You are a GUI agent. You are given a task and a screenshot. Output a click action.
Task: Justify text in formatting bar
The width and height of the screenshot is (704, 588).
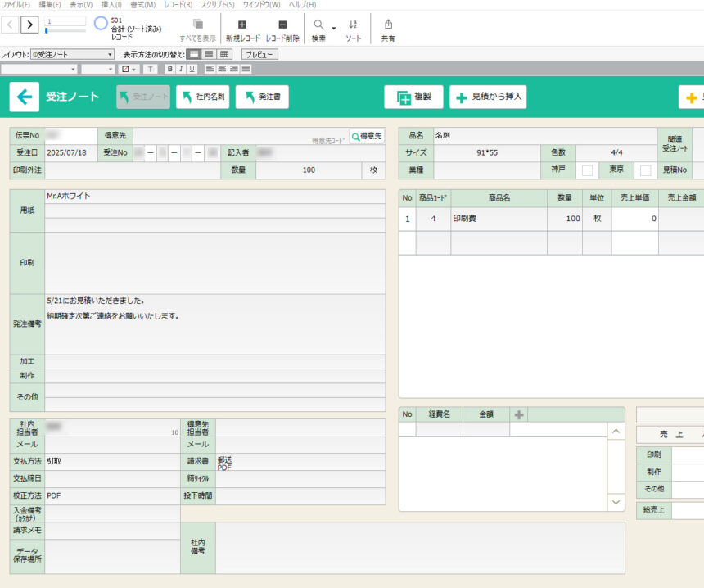(x=246, y=69)
